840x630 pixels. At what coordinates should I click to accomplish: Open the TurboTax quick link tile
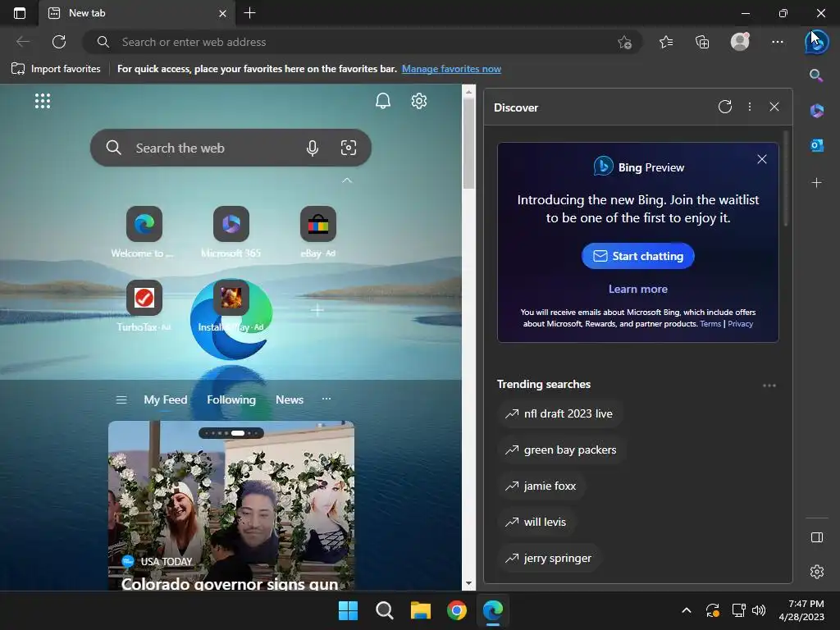[x=144, y=306]
